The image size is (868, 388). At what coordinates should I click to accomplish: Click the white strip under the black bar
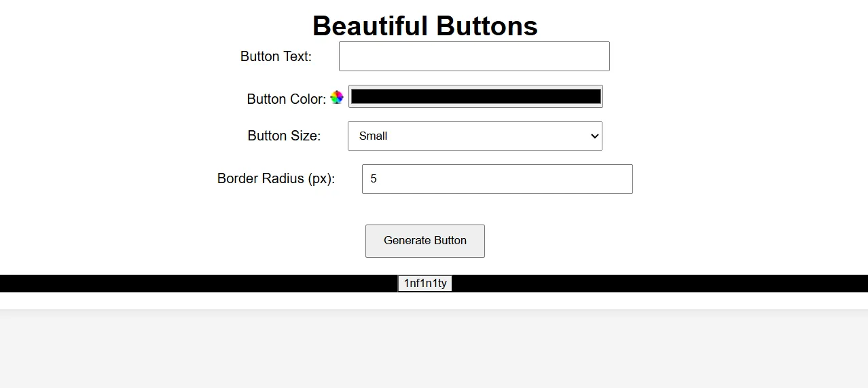[x=434, y=300]
